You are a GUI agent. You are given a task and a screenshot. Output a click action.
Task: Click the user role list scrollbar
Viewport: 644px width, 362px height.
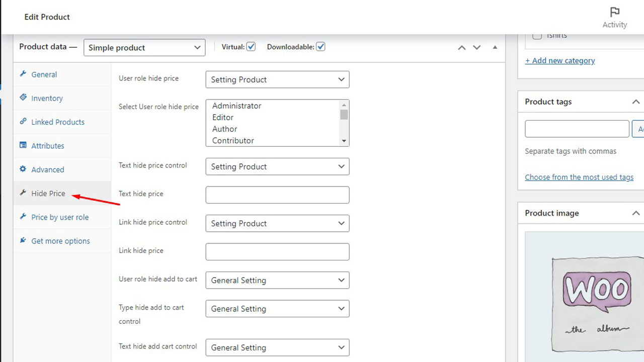coord(344,123)
